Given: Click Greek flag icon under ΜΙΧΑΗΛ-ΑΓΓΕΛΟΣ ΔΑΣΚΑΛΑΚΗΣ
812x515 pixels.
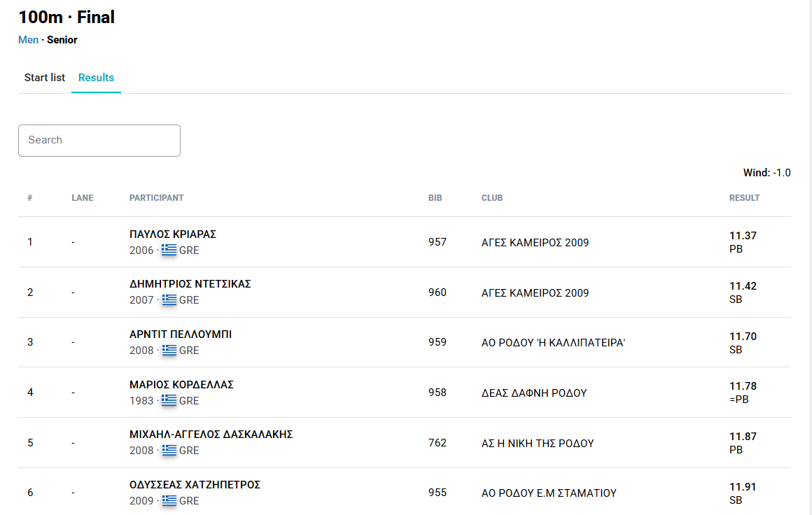Looking at the screenshot, I should click(x=169, y=451).
